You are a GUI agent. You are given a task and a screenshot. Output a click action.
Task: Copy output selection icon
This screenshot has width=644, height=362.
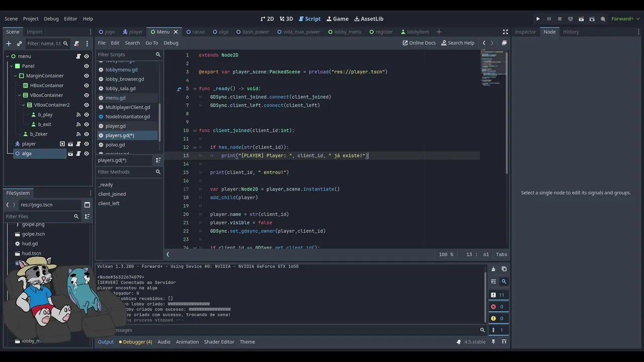coord(504,269)
